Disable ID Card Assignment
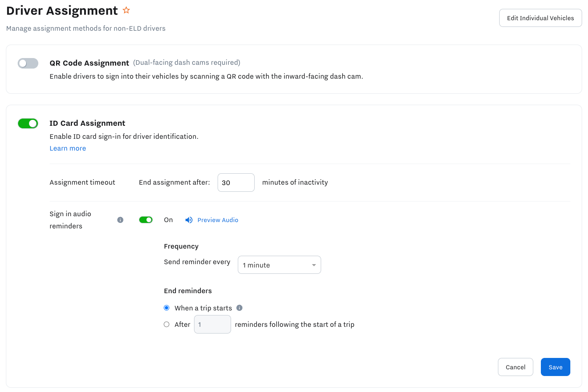The image size is (588, 392). click(x=28, y=123)
